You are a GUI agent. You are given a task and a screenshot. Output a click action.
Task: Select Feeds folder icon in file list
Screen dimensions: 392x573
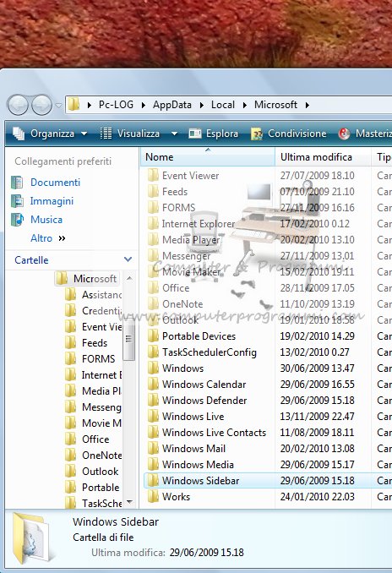coord(153,192)
